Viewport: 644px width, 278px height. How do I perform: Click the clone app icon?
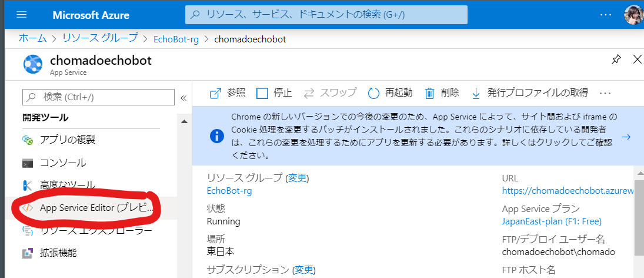(x=28, y=140)
